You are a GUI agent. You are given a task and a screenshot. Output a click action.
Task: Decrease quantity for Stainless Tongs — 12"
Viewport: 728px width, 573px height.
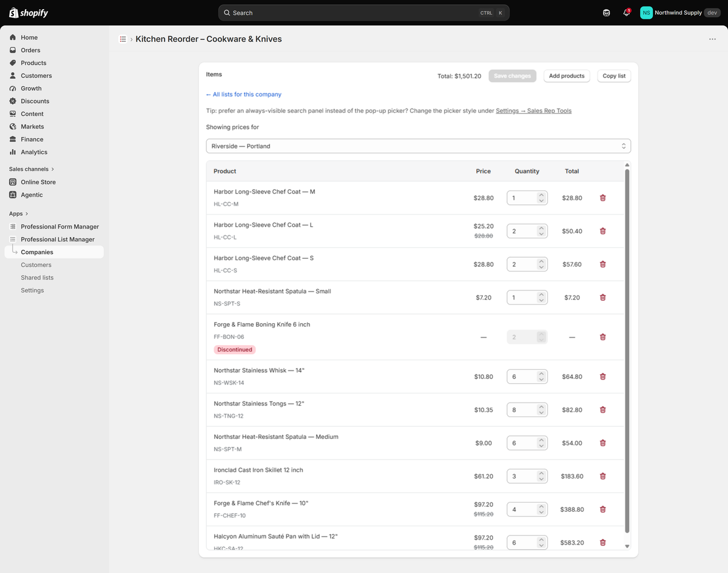pos(541,413)
